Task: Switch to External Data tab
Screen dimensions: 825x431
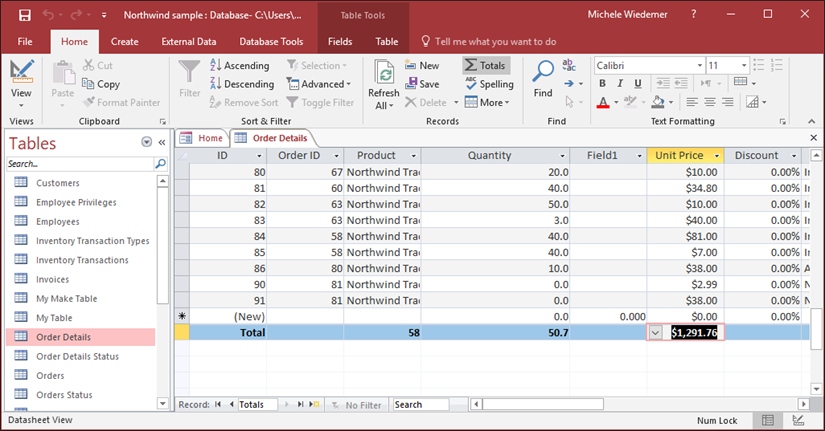Action: tap(189, 42)
